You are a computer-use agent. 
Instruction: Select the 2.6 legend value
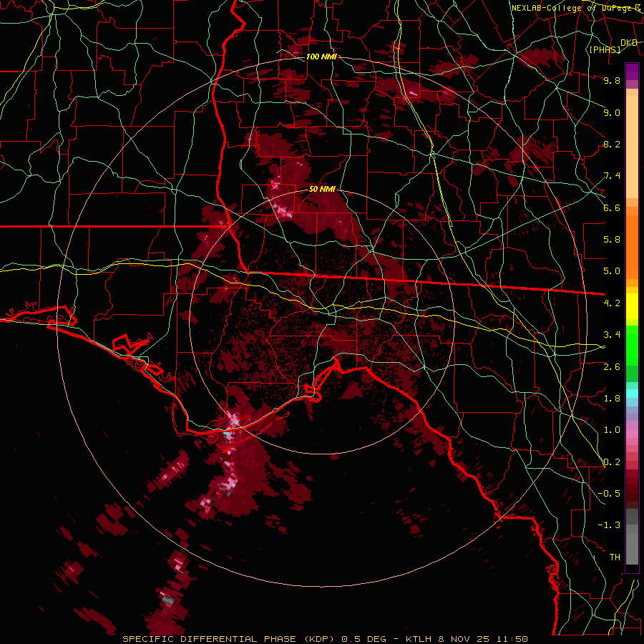click(x=612, y=367)
